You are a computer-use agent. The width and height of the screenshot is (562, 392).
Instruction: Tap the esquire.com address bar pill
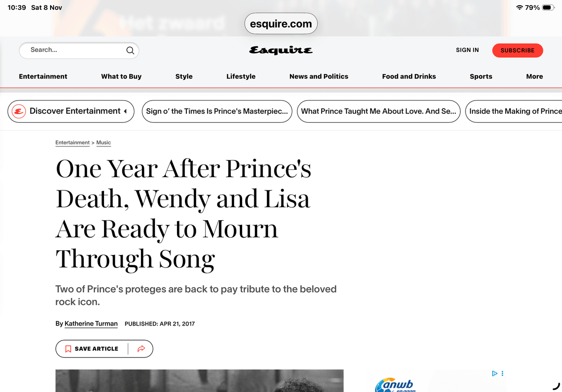[281, 24]
